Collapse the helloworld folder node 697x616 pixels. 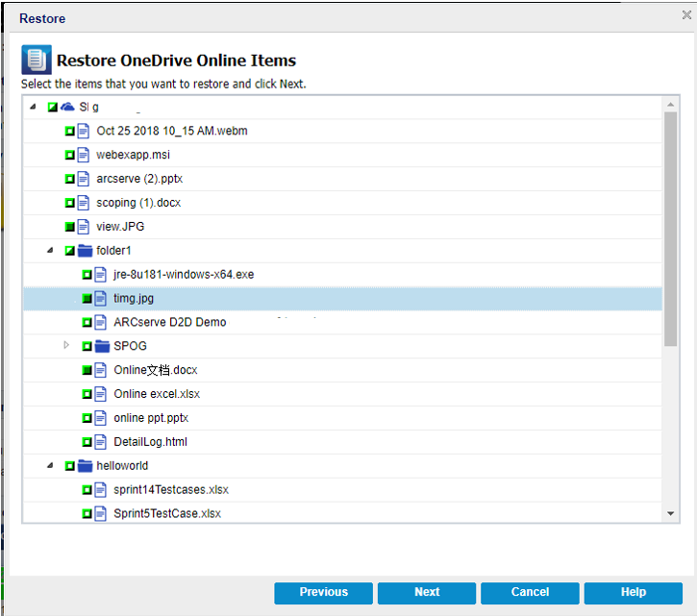click(x=50, y=466)
